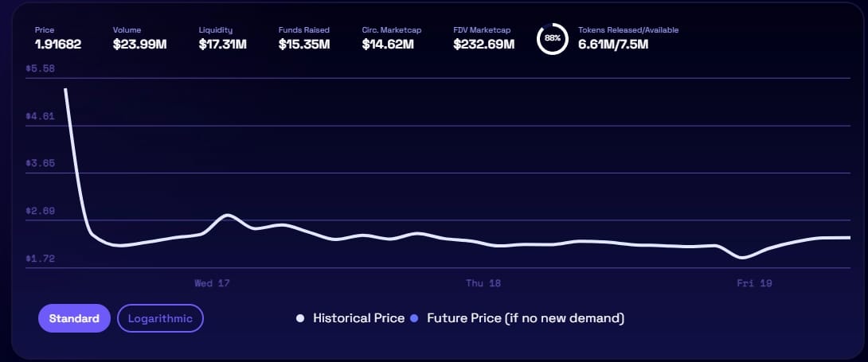868x362 pixels.
Task: Select the Circ. Marketcap $14.62M value
Action: 388,44
